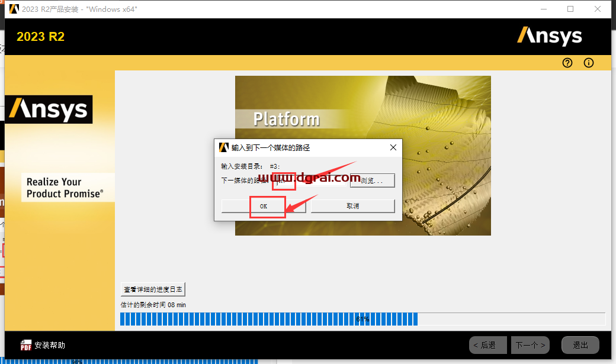This screenshot has width=616, height=364.
Task: Click the Ansys icon in the title bar
Action: tap(14, 9)
